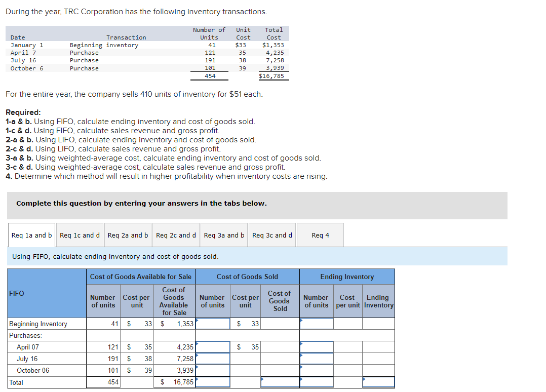Click the blue 'Cost of Goods Sold' section header
The height and width of the screenshot is (392, 546).
pyautogui.click(x=247, y=277)
